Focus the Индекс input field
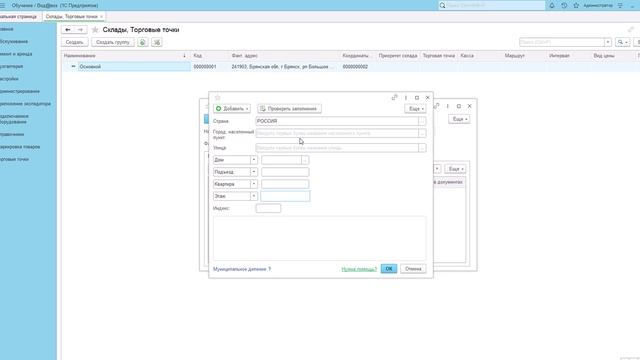 coord(268,208)
